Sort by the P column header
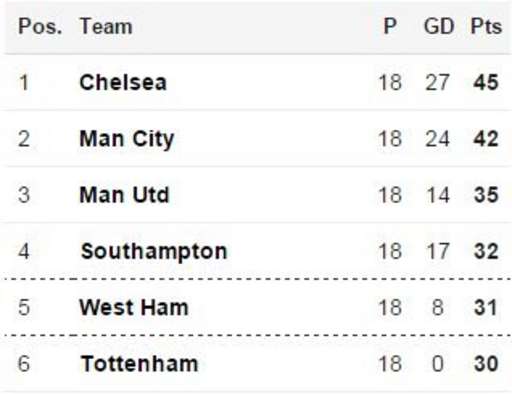Screen dimensions: 512x394 (x=390, y=26)
